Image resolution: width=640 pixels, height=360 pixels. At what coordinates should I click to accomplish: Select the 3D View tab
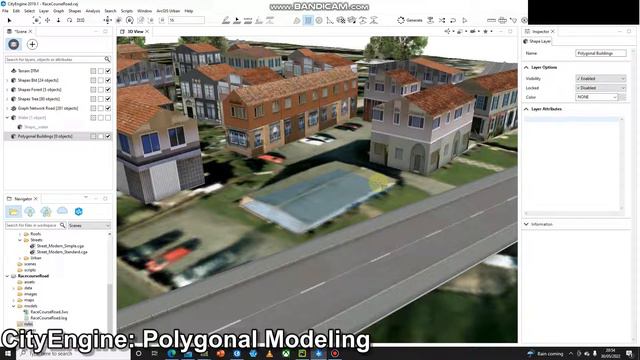coord(135,31)
